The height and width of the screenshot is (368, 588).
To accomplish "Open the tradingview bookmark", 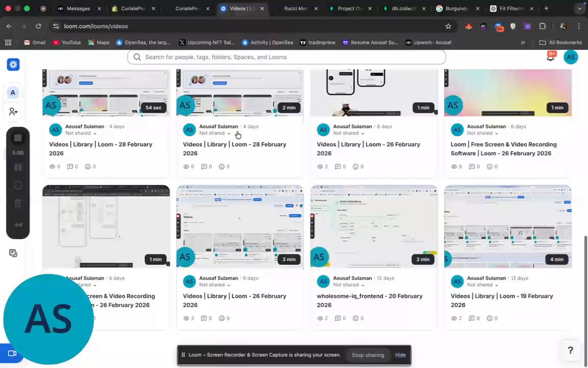I will pos(317,42).
